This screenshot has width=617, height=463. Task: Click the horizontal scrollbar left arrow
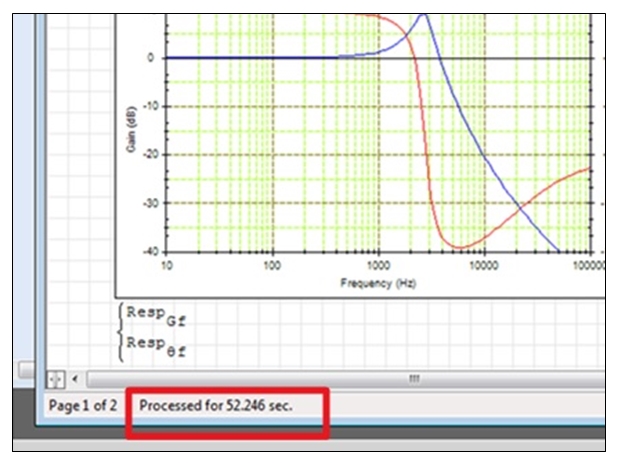76,379
